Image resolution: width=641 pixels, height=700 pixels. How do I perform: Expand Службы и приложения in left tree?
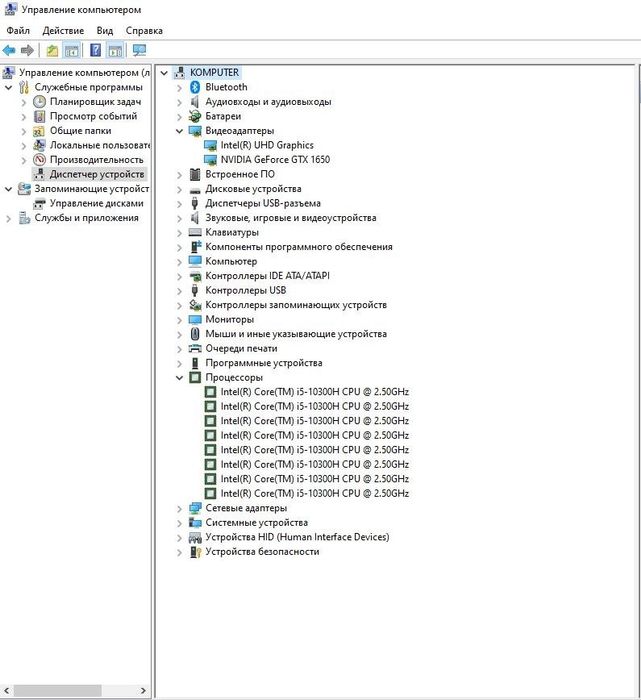[8, 218]
